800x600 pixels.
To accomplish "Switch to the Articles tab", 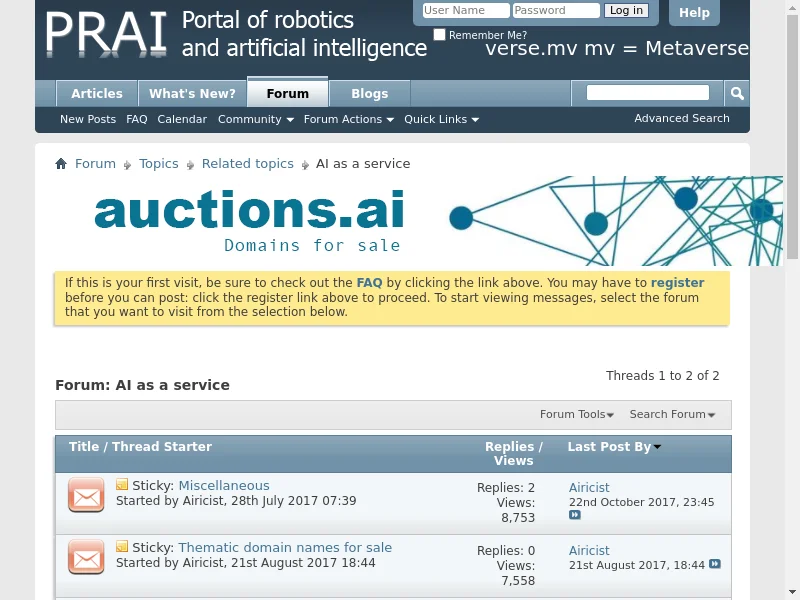I will [x=97, y=94].
